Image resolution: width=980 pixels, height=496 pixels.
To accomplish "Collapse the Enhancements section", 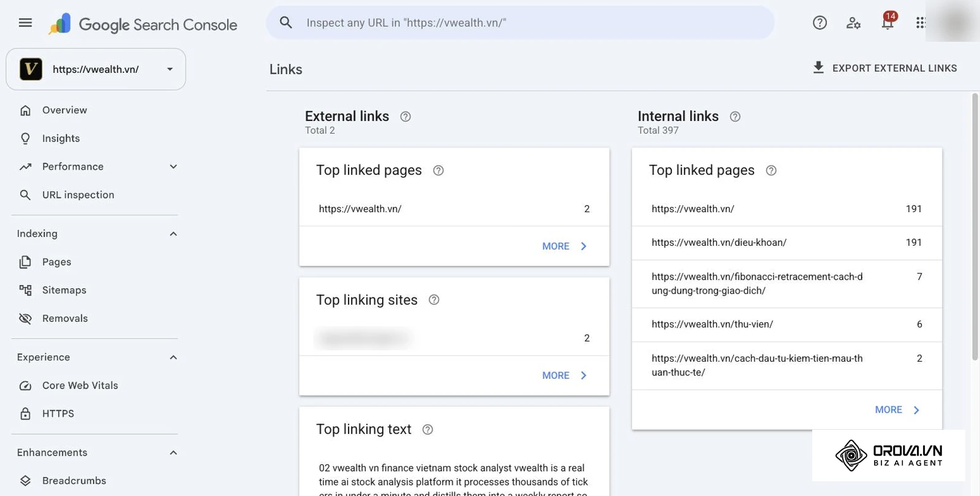I will click(173, 452).
